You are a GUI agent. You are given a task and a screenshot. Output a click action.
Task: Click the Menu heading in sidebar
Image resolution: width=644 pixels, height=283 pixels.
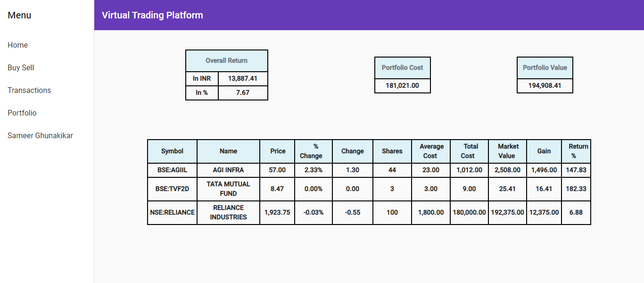pyautogui.click(x=19, y=15)
